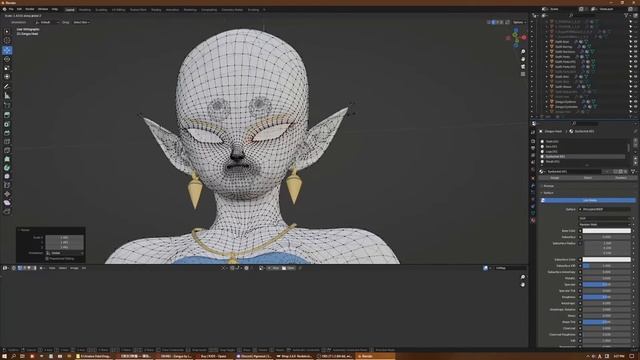This screenshot has height=360, width=640.
Task: Toggle Proportional Editing checkbox in operator panel
Action: pos(47,258)
